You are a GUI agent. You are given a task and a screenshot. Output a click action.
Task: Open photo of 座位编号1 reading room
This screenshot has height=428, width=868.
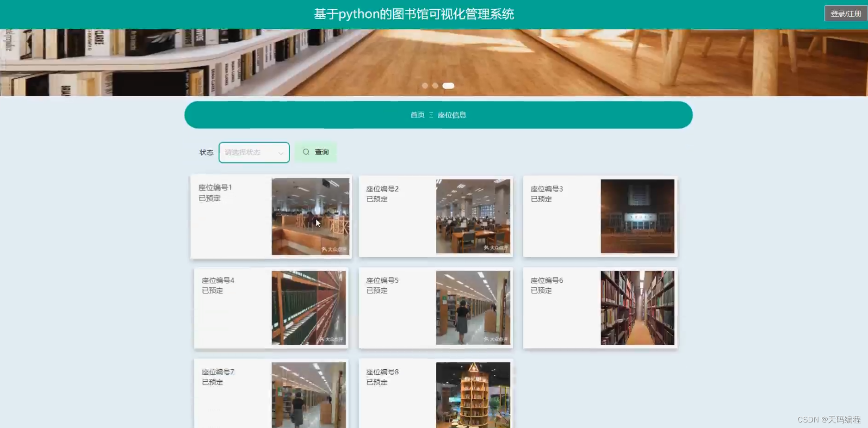[310, 217]
